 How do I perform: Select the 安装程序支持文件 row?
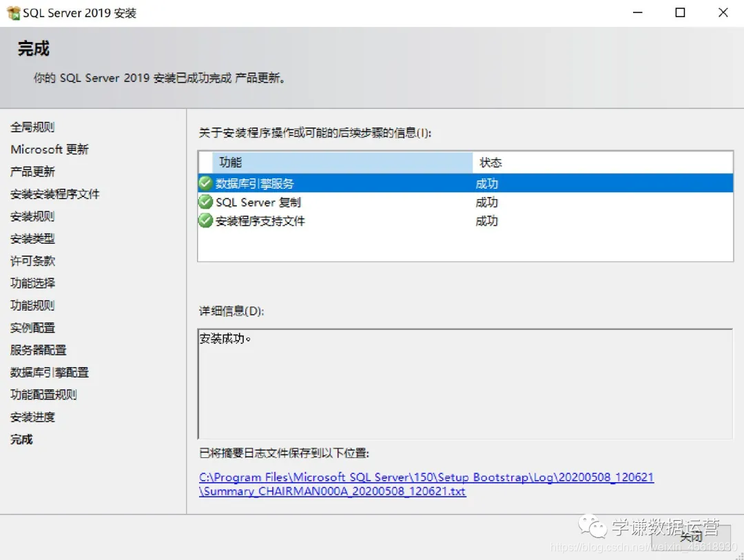[x=466, y=220]
